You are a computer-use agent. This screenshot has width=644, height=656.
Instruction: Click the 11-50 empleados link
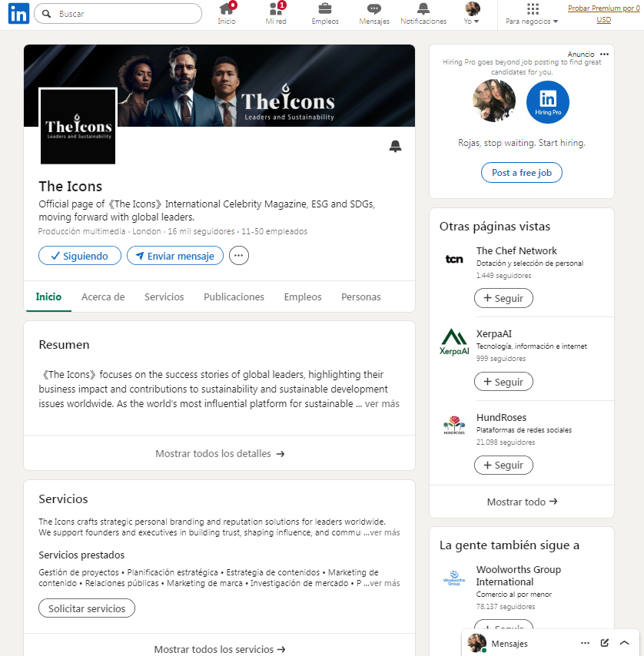[x=274, y=231]
